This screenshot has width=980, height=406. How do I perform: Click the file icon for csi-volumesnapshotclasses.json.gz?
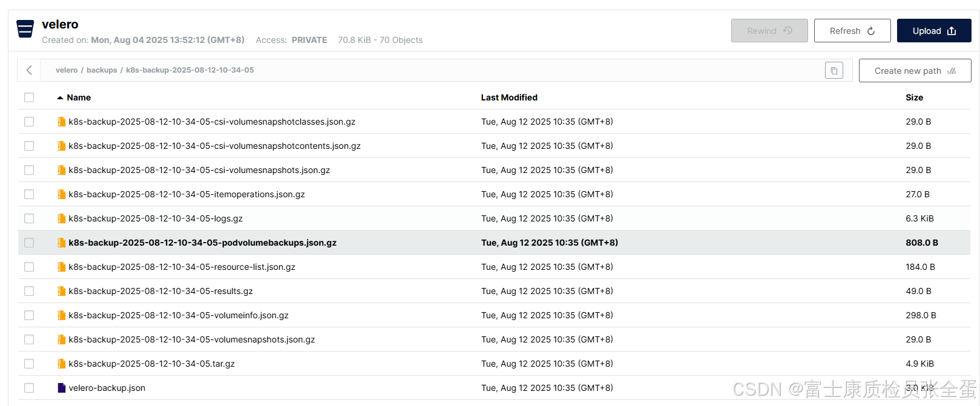click(61, 122)
